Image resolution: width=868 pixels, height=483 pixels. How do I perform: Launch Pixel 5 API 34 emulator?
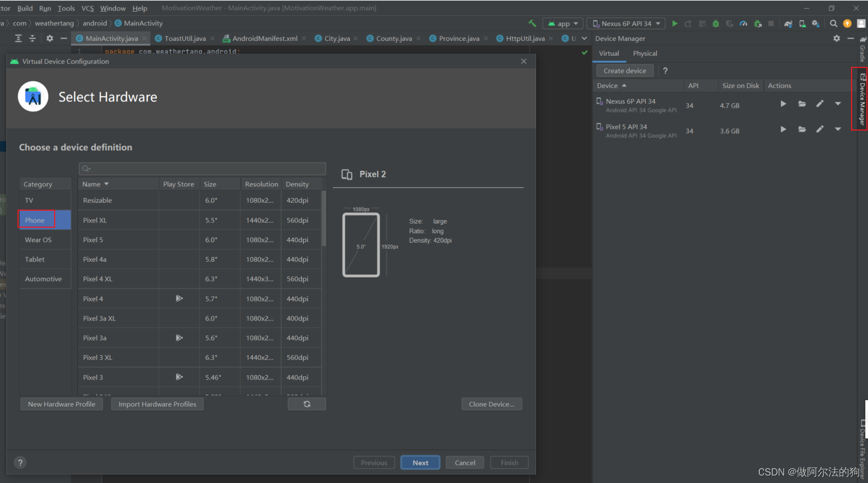(x=783, y=130)
